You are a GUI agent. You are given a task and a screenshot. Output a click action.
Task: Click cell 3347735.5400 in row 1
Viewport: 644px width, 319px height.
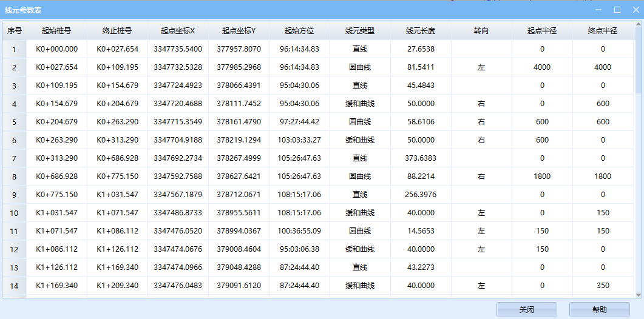coord(178,49)
